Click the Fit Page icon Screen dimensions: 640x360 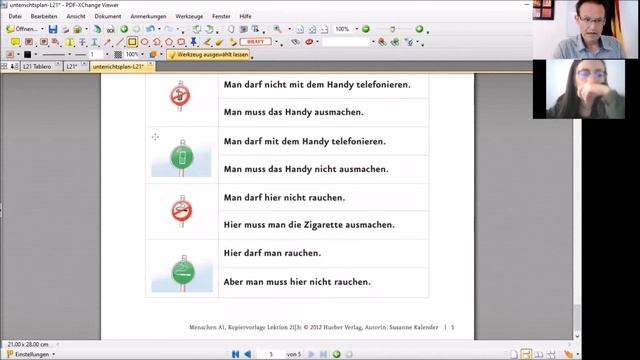pos(312,29)
